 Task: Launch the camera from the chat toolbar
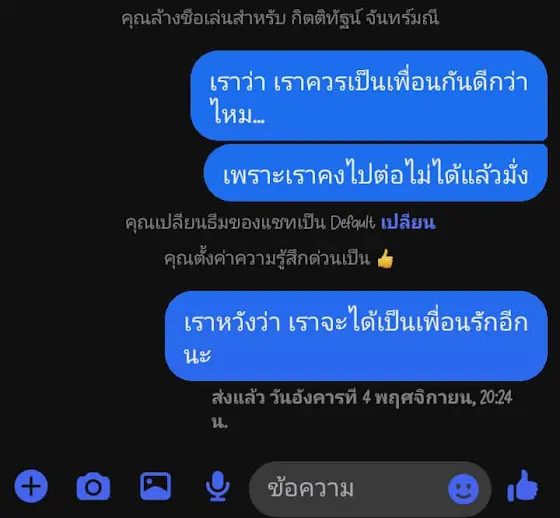point(93,486)
